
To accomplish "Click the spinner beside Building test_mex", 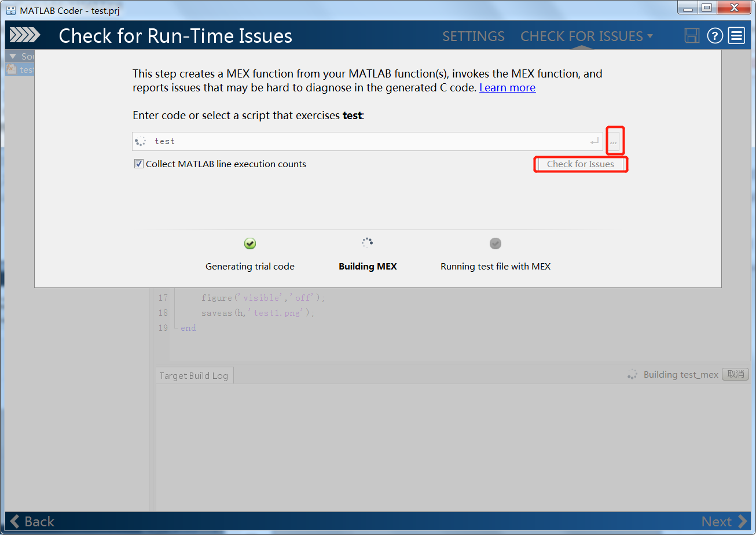I will (632, 375).
